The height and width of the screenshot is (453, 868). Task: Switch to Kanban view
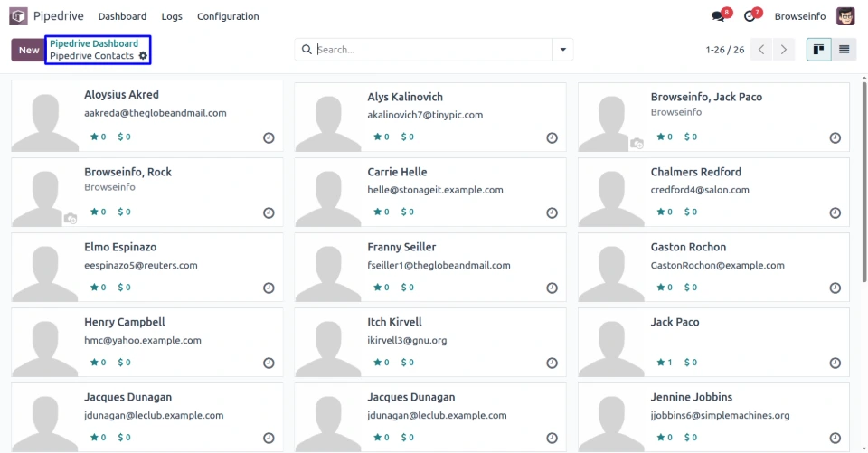[818, 50]
